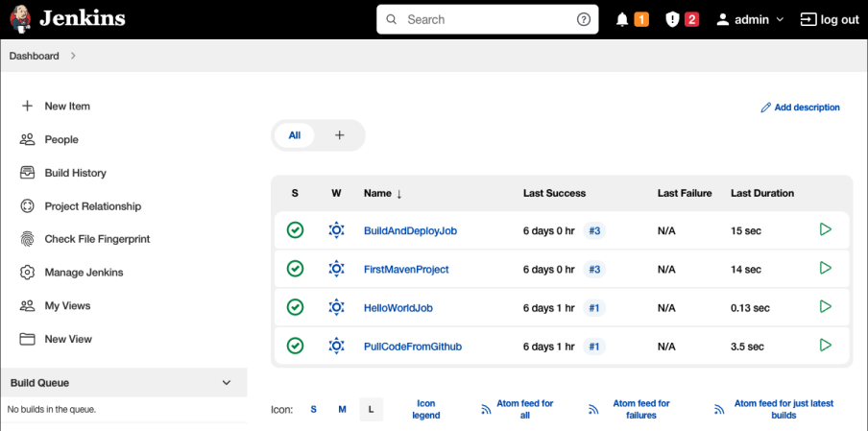Add a new view tab with plus
Viewport: 868px width, 431px height.
[x=340, y=135]
